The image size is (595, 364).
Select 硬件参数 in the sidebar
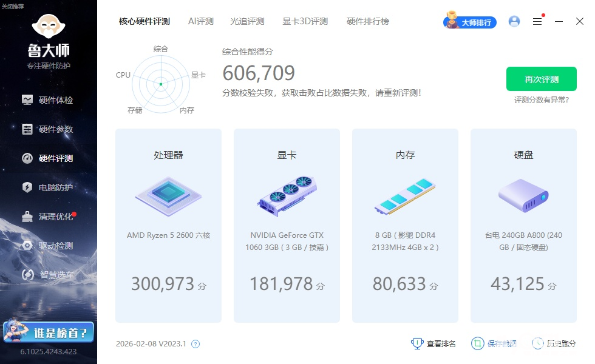[48, 129]
